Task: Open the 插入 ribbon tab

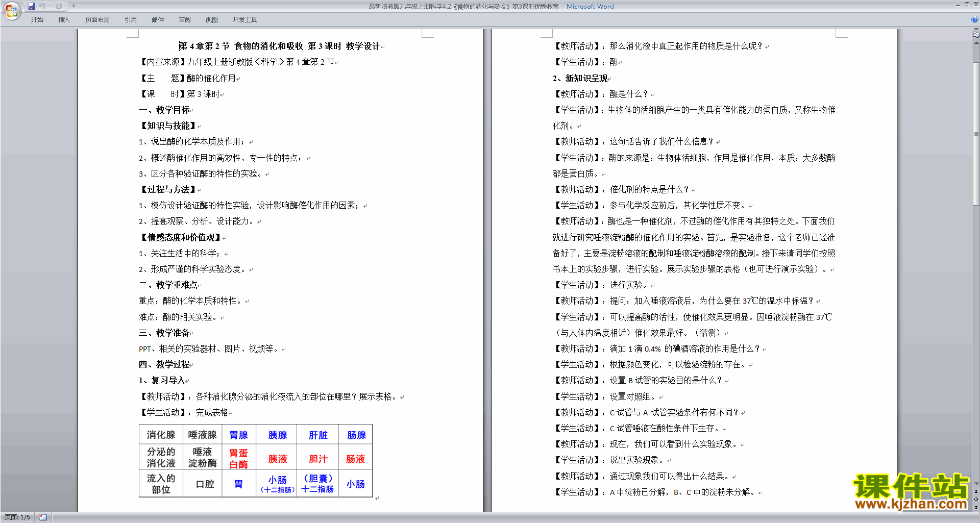Action: (64, 19)
